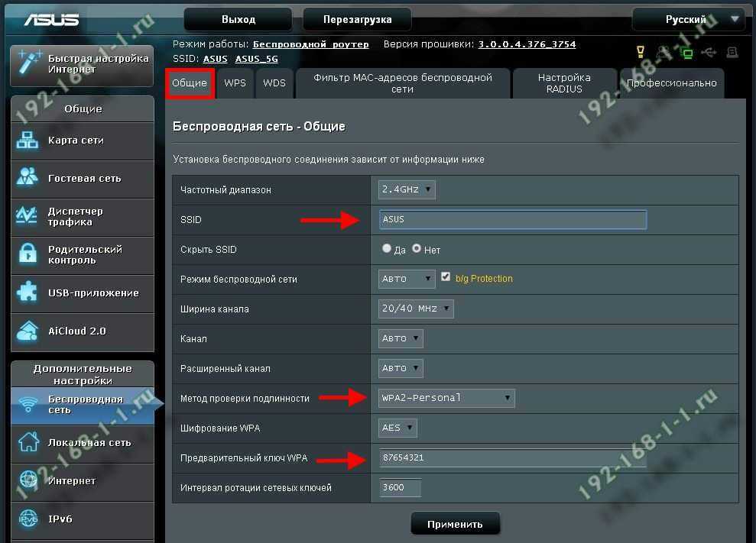Click the printer status icon
The width and height of the screenshot is (756, 543).
[x=732, y=52]
